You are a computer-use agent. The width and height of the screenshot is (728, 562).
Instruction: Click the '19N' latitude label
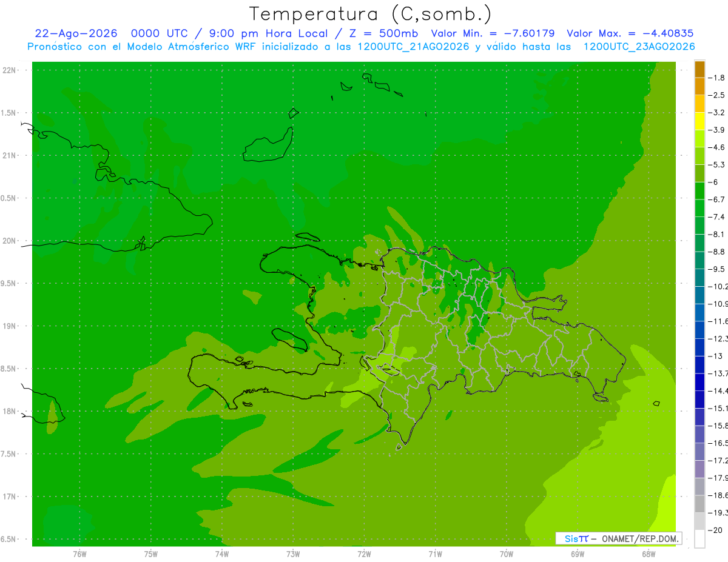pos(8,326)
